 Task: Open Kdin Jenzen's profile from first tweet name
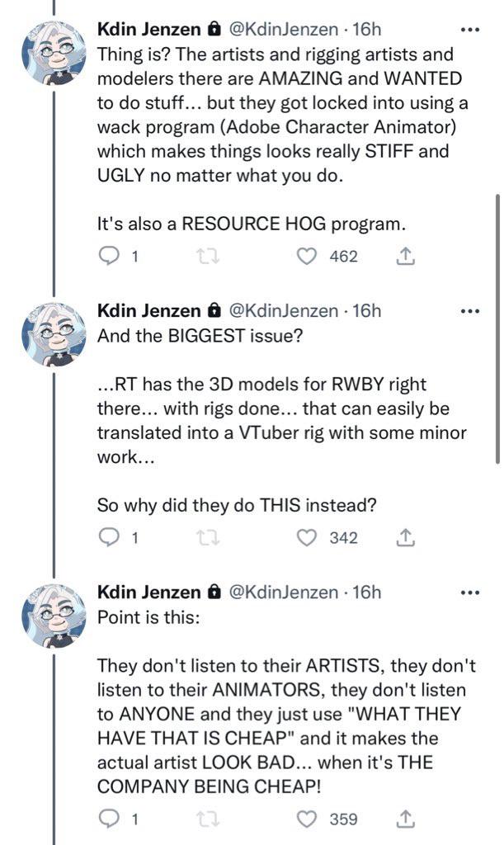148,30
